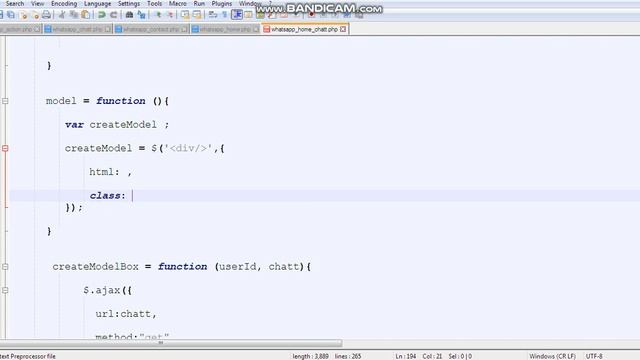
Task: Collapse the red createModel fold marker
Action: (x=5, y=148)
